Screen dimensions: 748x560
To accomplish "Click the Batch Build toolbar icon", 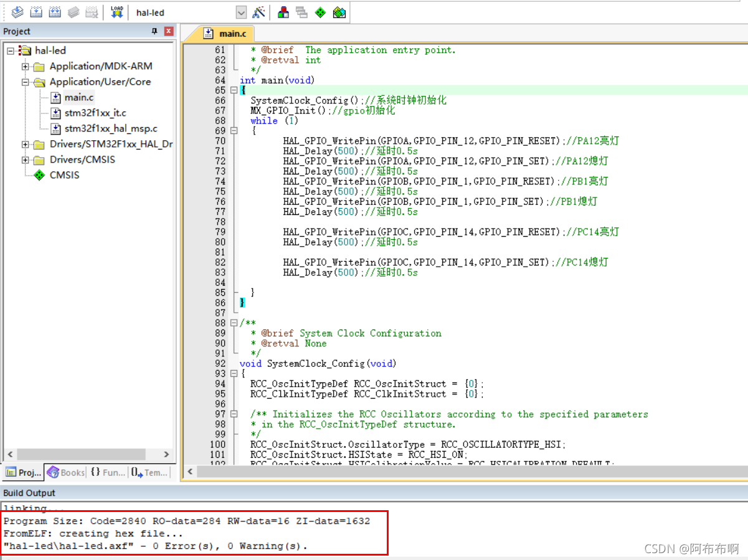I will point(73,12).
